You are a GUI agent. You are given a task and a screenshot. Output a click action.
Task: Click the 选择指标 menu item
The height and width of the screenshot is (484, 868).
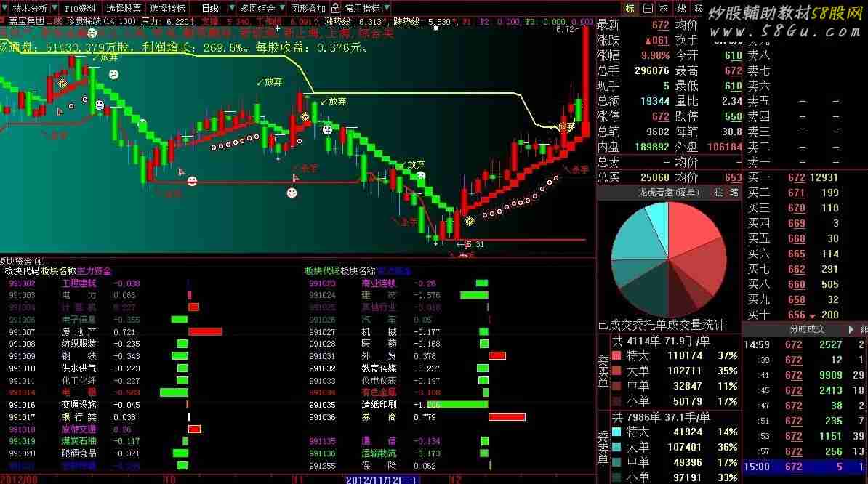(167, 8)
